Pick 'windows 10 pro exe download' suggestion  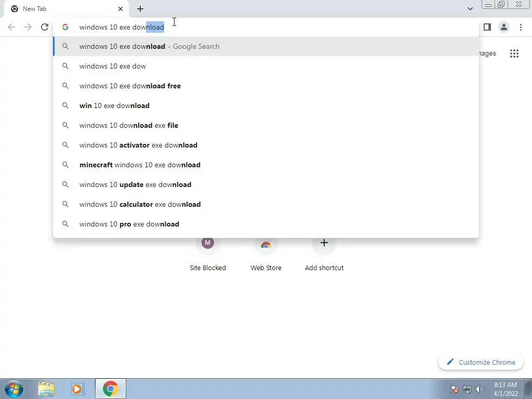click(266, 224)
